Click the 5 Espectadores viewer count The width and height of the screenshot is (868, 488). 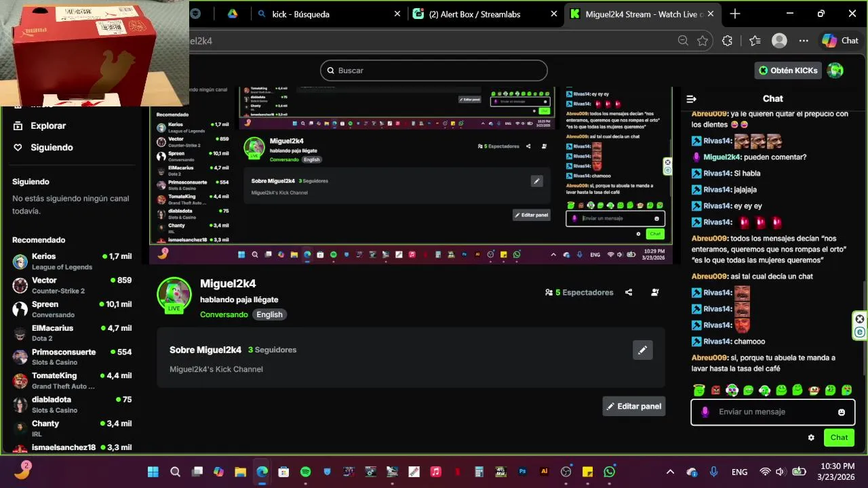click(579, 293)
